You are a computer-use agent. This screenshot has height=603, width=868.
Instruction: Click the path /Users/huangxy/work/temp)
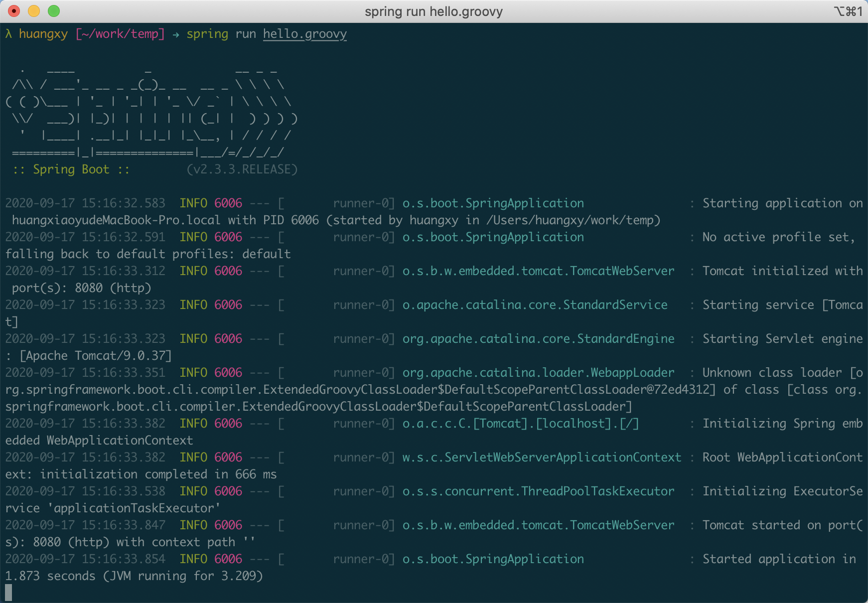[574, 220]
